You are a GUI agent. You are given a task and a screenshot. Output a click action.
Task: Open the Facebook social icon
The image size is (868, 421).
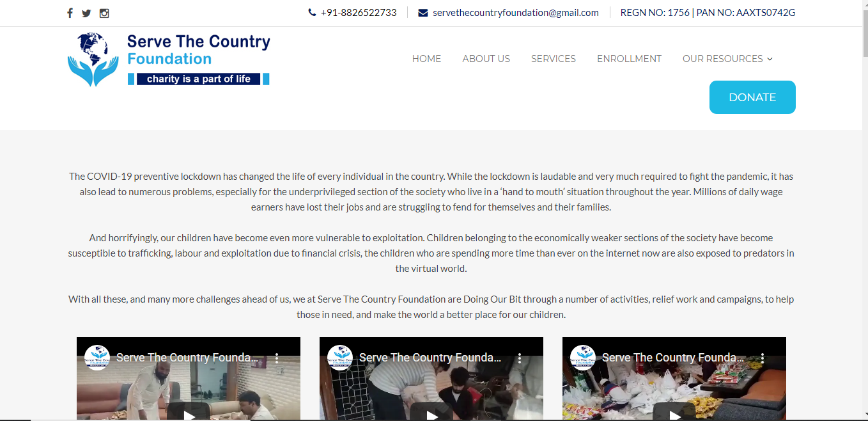coord(70,13)
